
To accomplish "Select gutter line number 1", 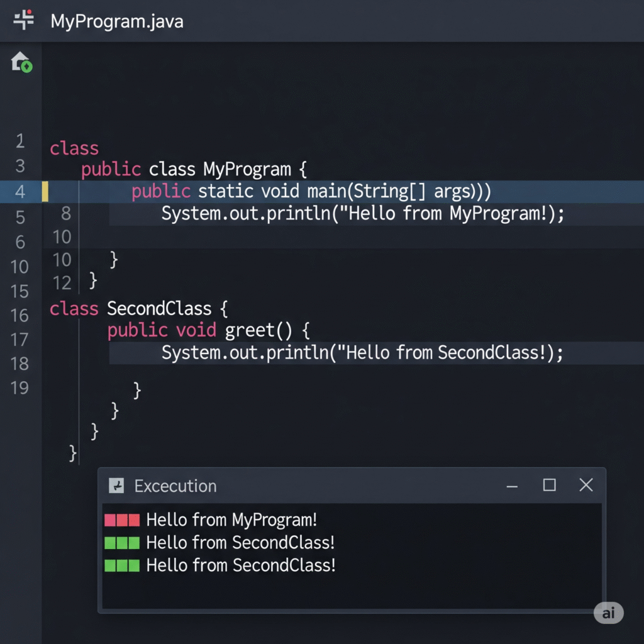I will [19, 141].
